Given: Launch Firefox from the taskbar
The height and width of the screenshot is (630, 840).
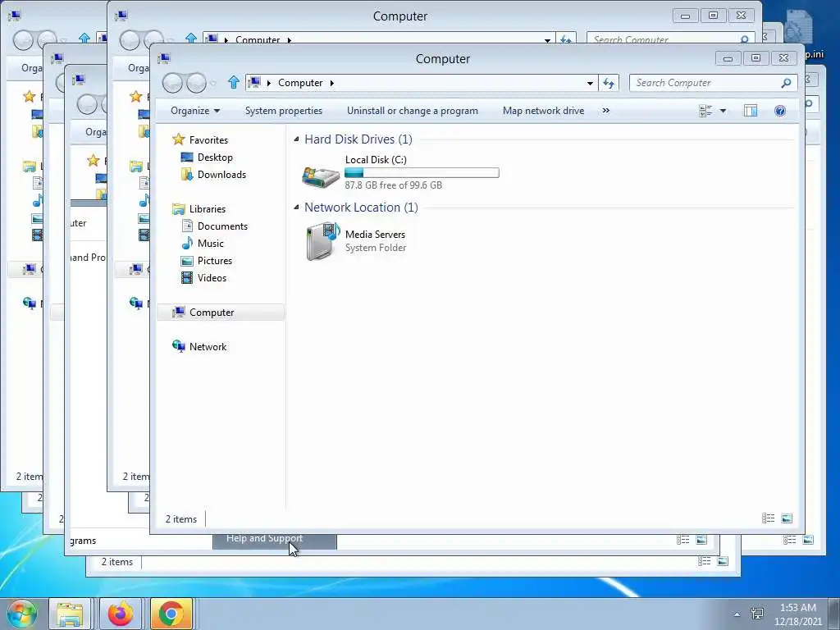Looking at the screenshot, I should coord(121,614).
